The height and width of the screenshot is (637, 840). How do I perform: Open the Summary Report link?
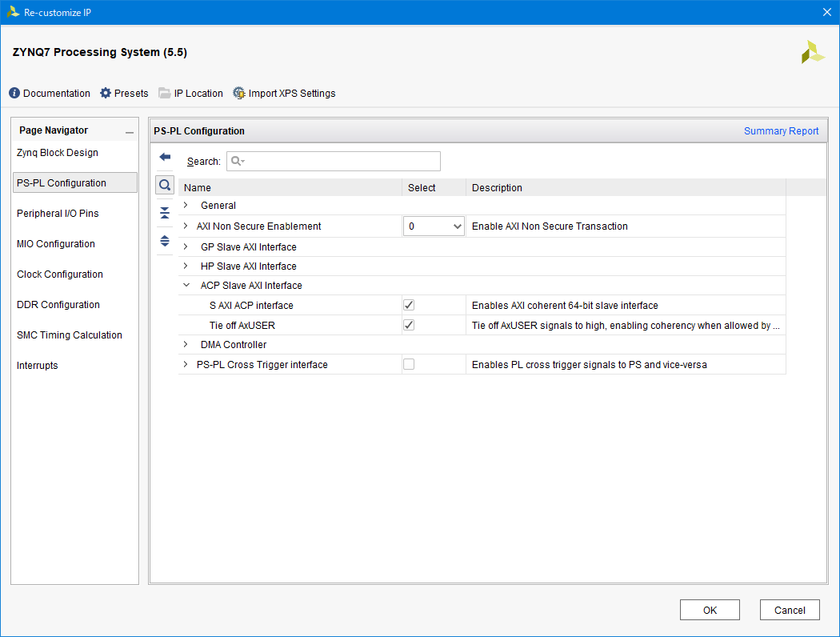781,130
